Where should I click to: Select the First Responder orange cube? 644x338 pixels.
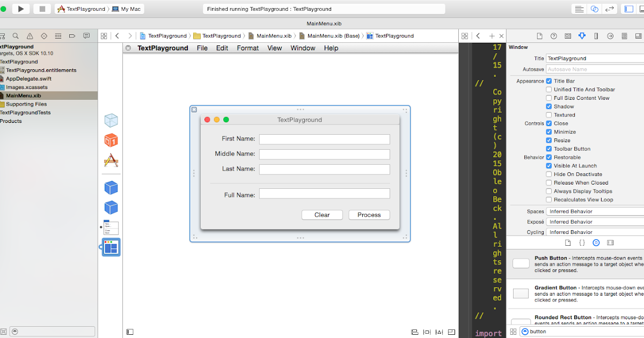pyautogui.click(x=111, y=141)
